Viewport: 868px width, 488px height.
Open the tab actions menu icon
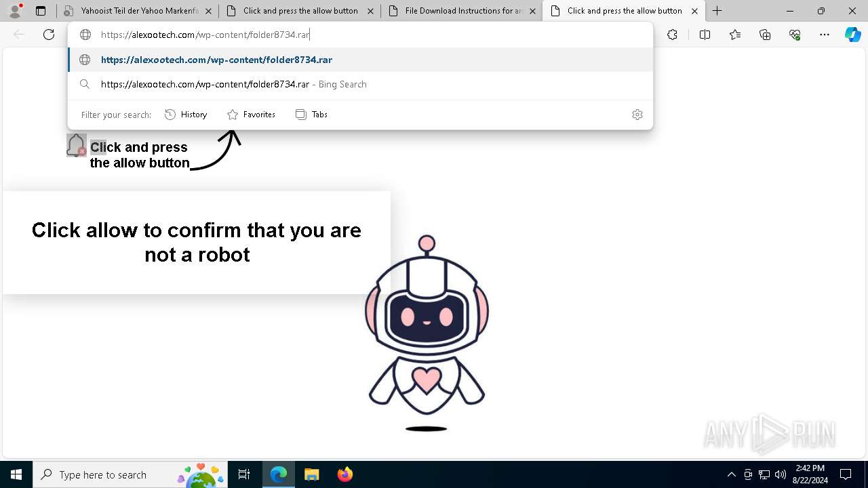(41, 11)
